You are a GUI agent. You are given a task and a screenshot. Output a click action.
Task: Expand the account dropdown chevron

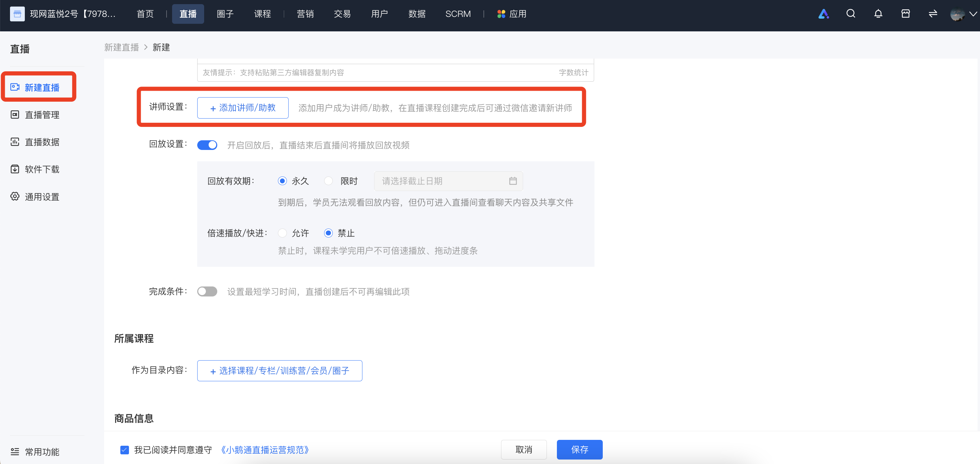(973, 14)
